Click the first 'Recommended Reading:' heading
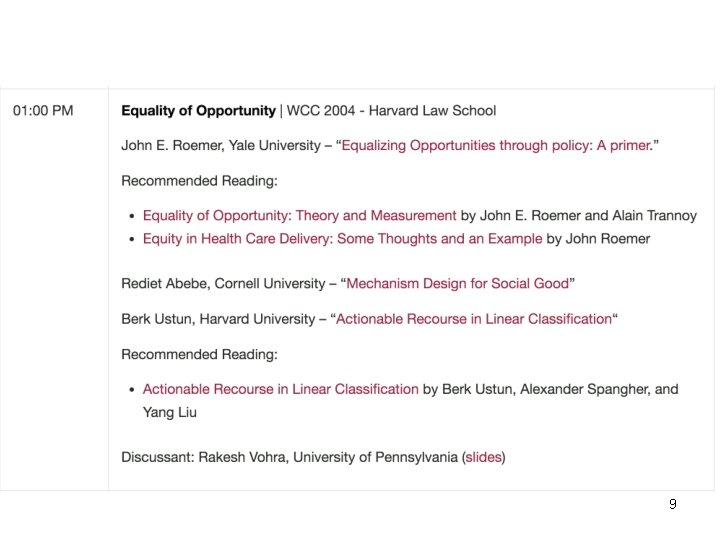This screenshot has height=540, width=720. click(x=199, y=181)
